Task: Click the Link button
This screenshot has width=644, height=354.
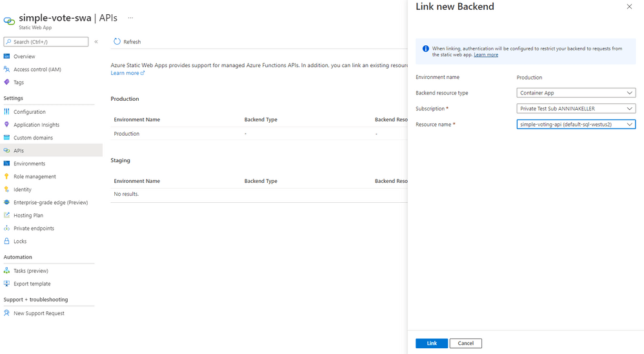Action: [431, 343]
